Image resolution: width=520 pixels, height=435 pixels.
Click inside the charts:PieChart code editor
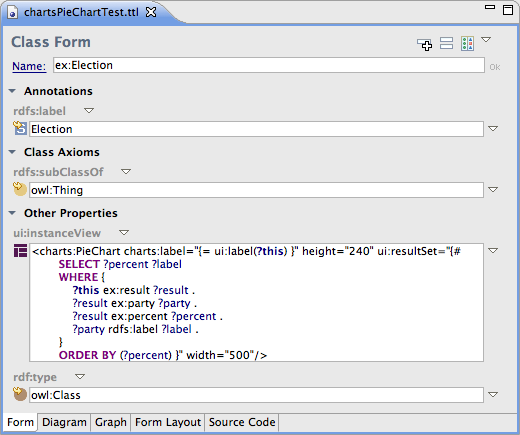click(x=256, y=302)
